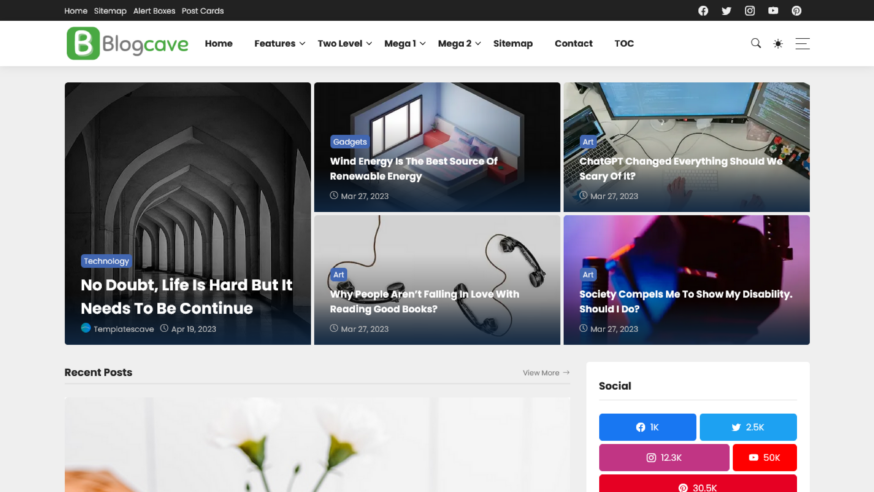
Task: Open the Pinterest icon in top bar
Action: pyautogui.click(x=797, y=11)
